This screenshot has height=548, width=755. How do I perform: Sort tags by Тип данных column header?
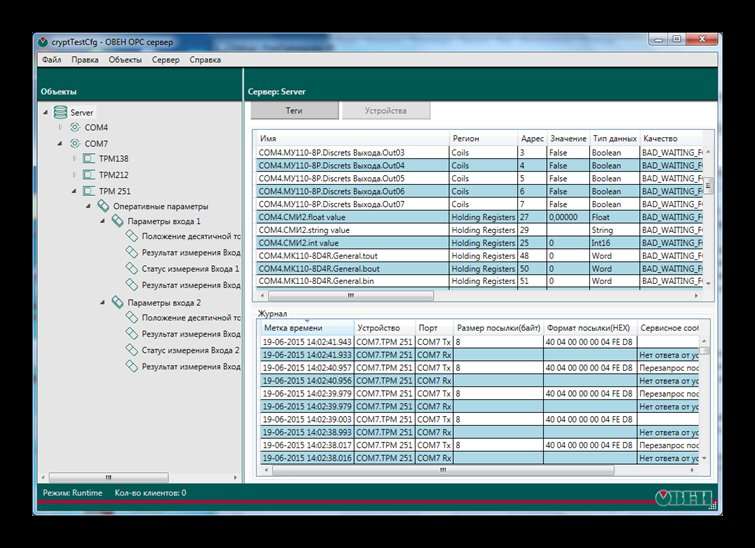tap(615, 139)
